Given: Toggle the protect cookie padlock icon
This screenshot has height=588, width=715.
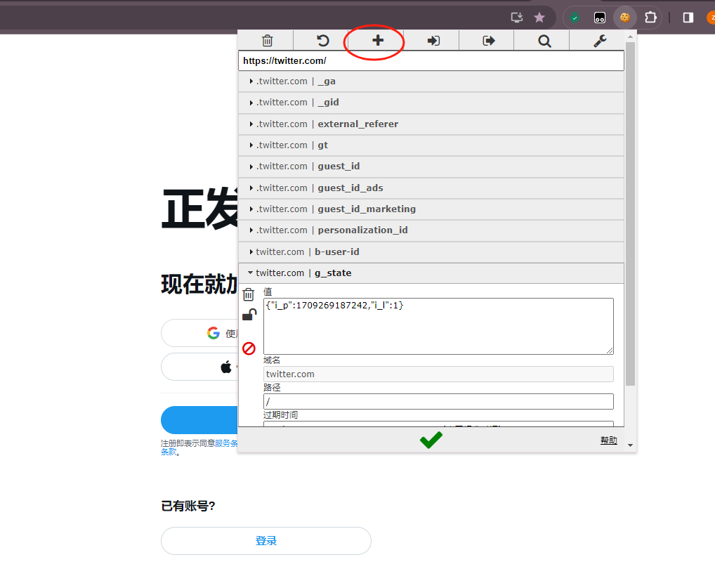Looking at the screenshot, I should (249, 315).
